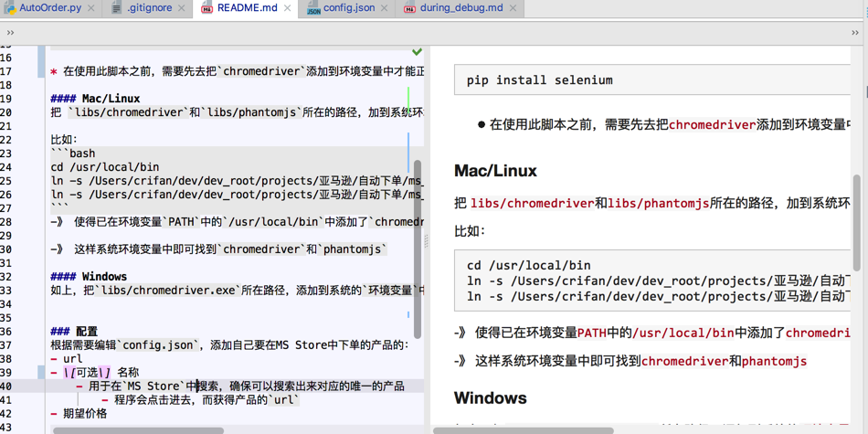Click 'cd /usr/local/bin' on editor line 24
This screenshot has height=434, width=868.
pos(105,167)
